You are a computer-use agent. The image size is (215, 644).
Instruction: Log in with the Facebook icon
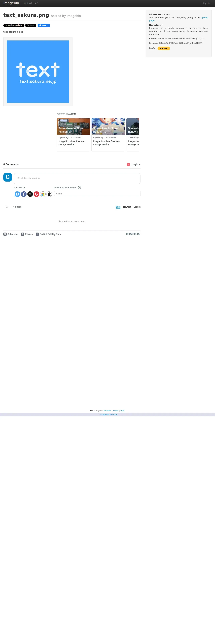[x=24, y=194]
